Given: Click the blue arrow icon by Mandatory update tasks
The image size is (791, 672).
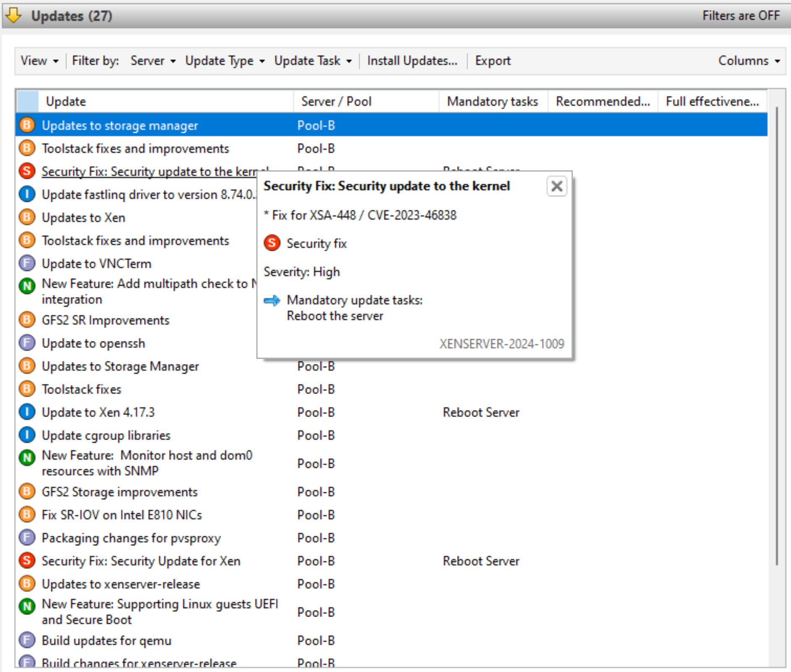Looking at the screenshot, I should click(272, 300).
